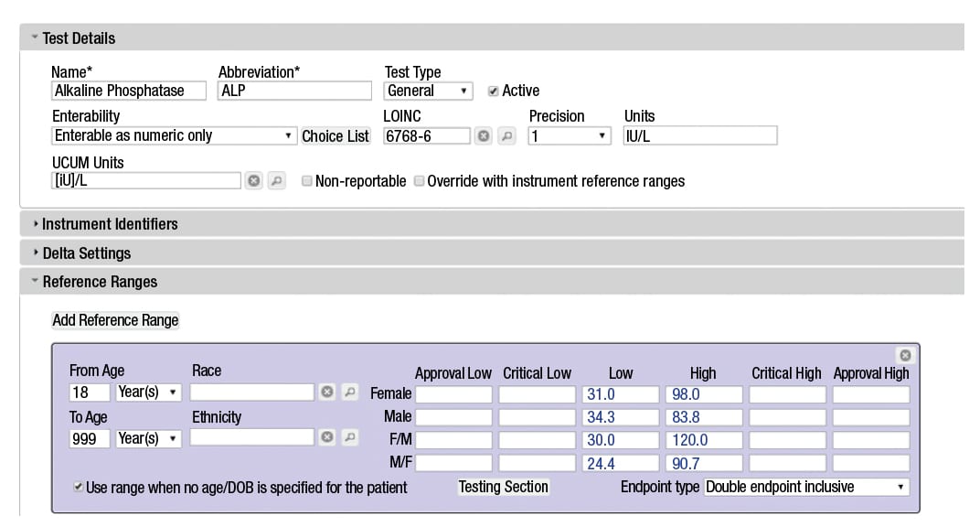
Task: Open the Enterability dropdown
Action: tap(173, 136)
